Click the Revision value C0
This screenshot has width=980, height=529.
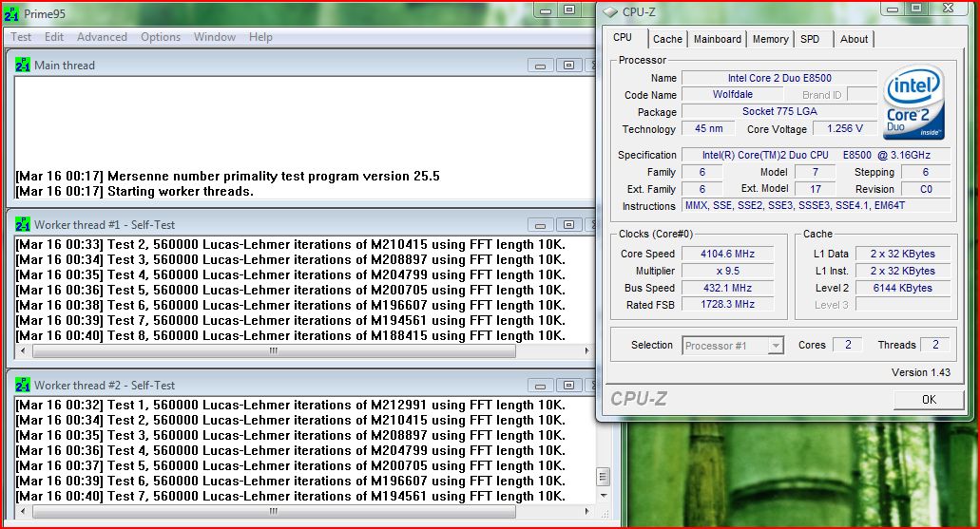pos(926,189)
